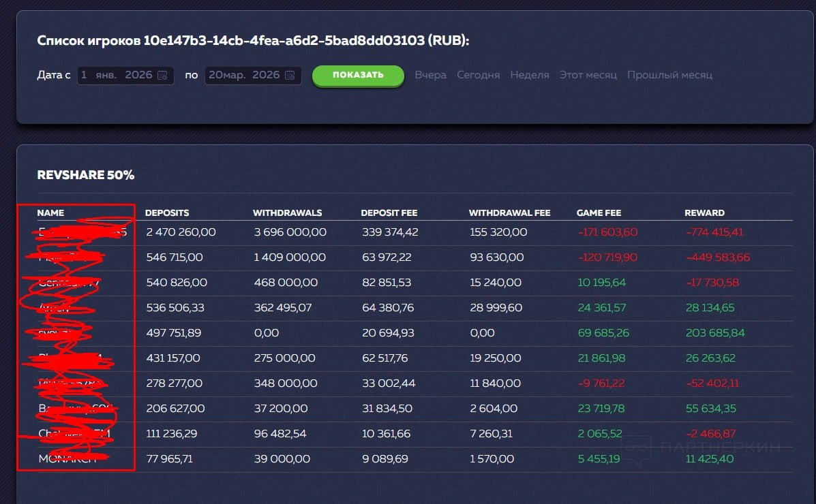Open the calendar icon in end date
The width and height of the screenshot is (816, 504).
290,76
